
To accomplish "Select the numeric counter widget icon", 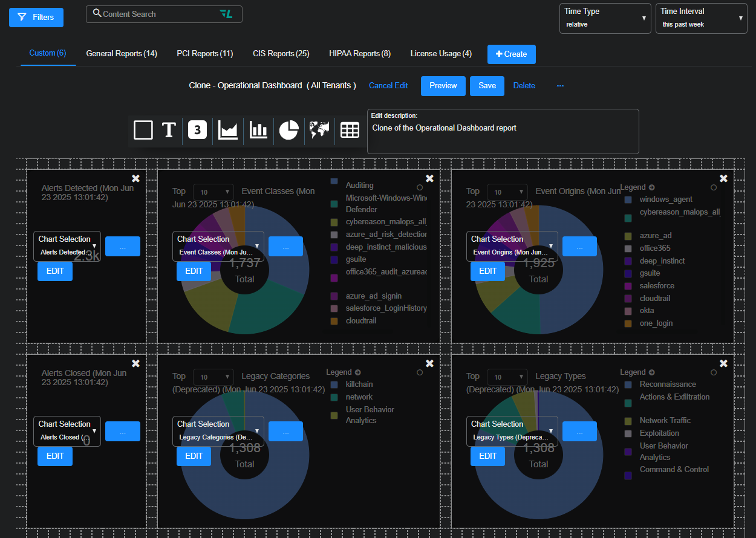I will (198, 130).
